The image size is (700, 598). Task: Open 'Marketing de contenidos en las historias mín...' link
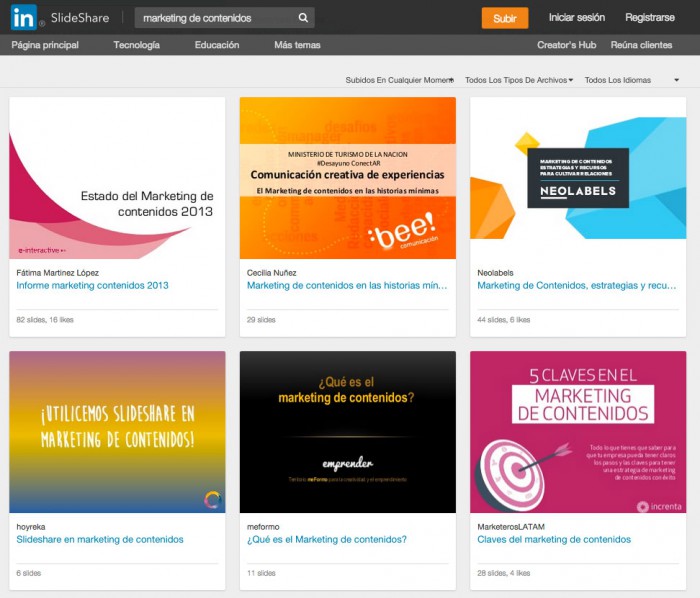(347, 286)
